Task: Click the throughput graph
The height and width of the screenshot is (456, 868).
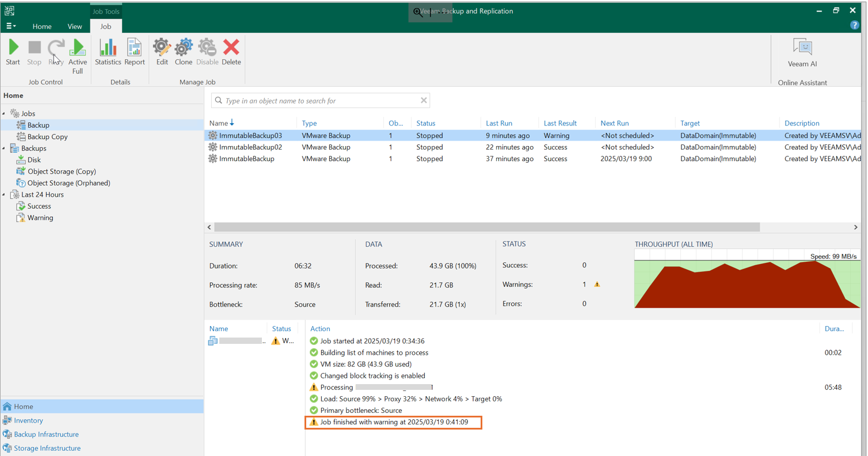Action: pyautogui.click(x=747, y=278)
